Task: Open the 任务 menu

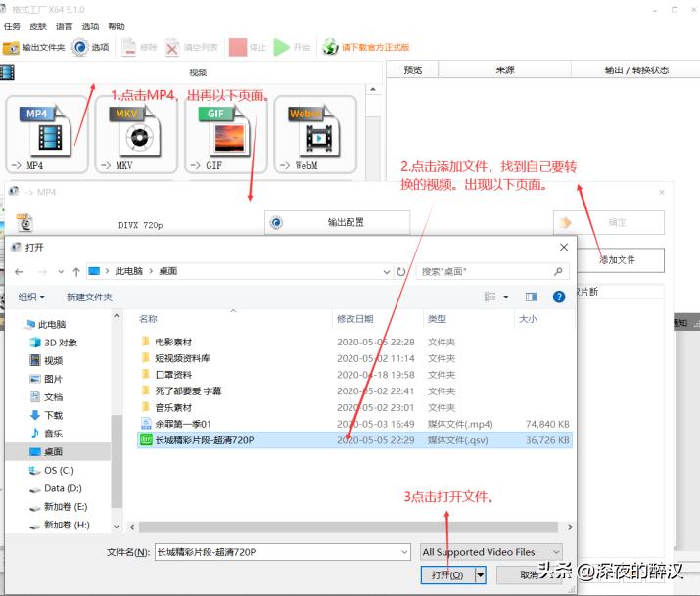Action: pyautogui.click(x=12, y=26)
